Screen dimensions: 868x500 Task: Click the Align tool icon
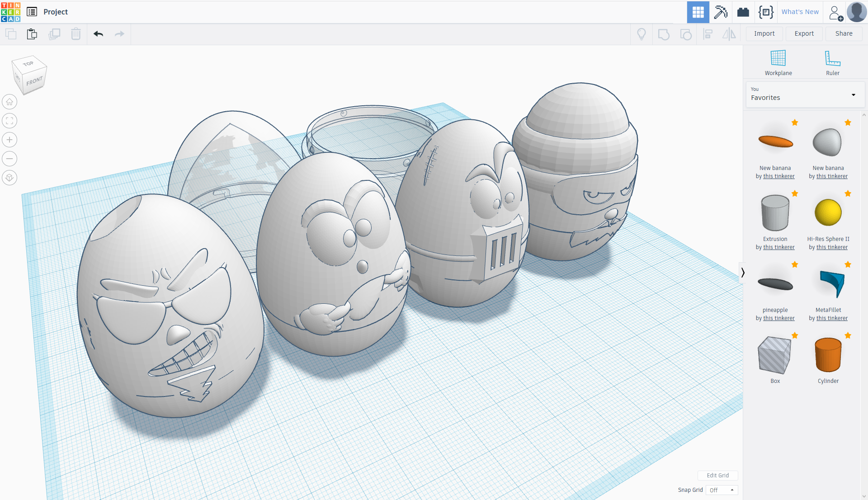click(708, 34)
